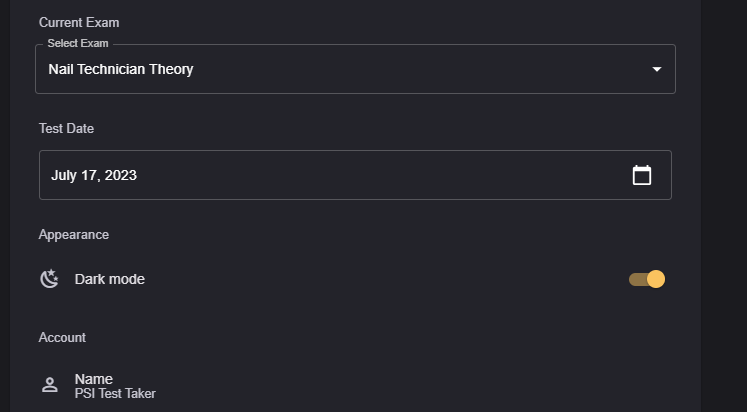Click the dark strip outside the settings panel
The width and height of the screenshot is (747, 412).
click(x=724, y=200)
